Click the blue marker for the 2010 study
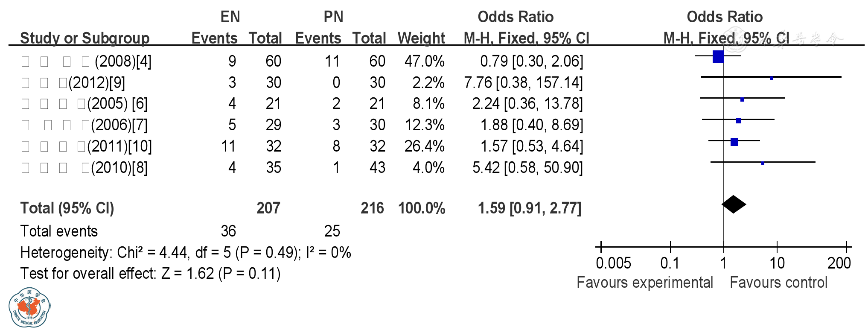Viewport: 868px width, 333px height. pyautogui.click(x=763, y=163)
